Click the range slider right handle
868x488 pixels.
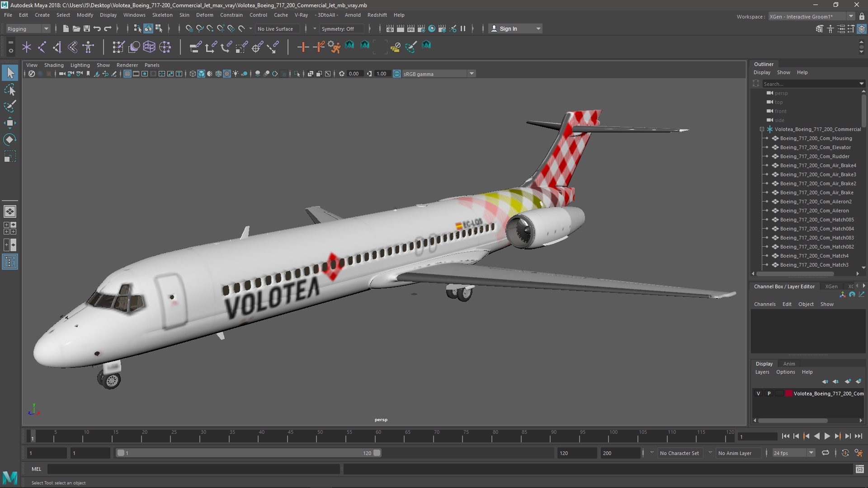point(377,453)
